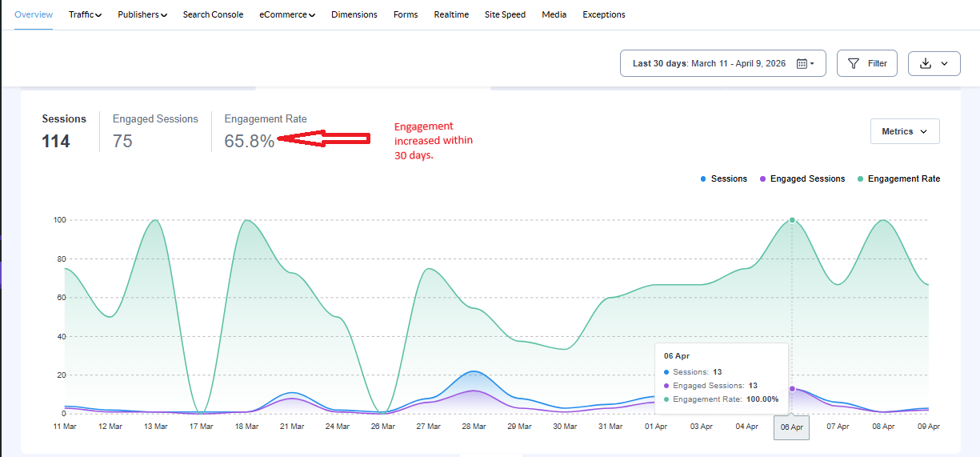Click the 21 Mar x-axis label
The image size is (980, 457).
pos(293,427)
